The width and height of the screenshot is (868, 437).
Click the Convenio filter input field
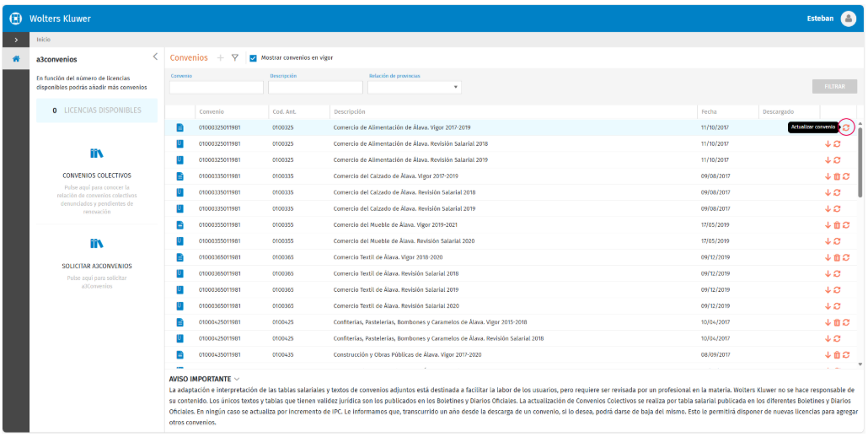coord(217,88)
